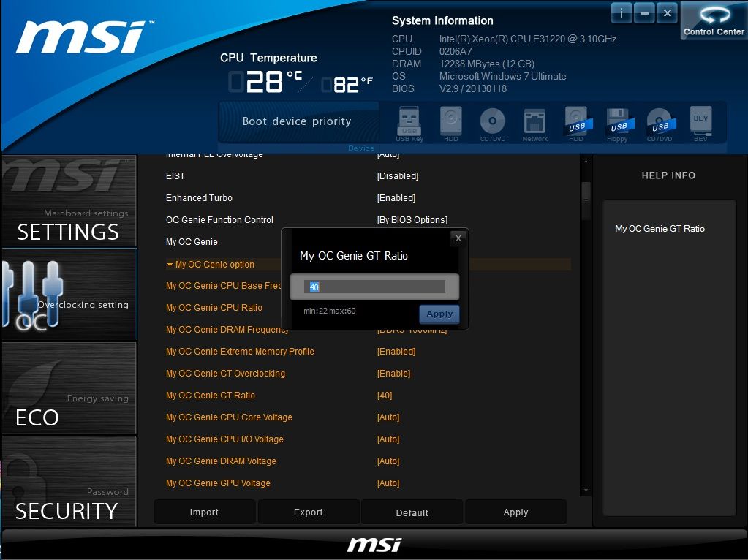Click the USB HDD boot device icon

coord(576,124)
